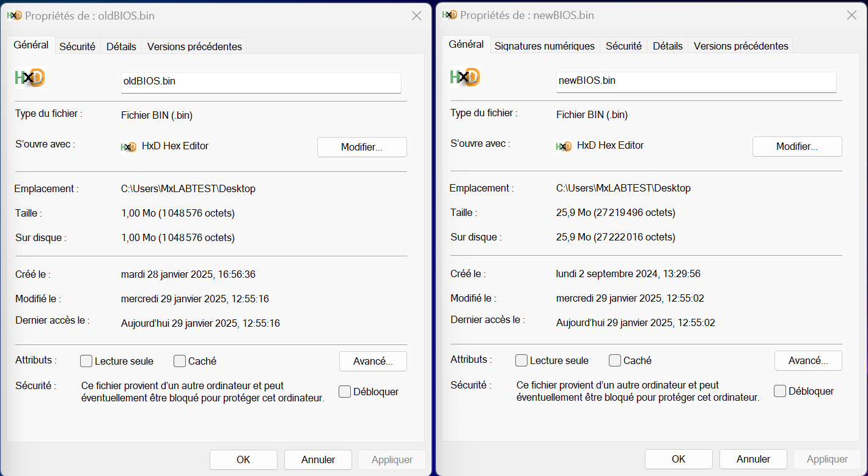Click large HxD file icon for oldBIOS.bin

(30, 78)
